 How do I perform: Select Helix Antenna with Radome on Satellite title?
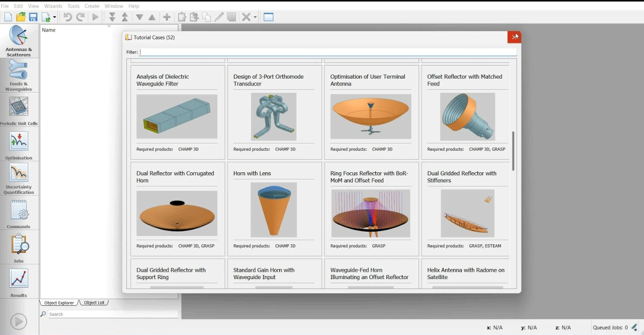(466, 274)
